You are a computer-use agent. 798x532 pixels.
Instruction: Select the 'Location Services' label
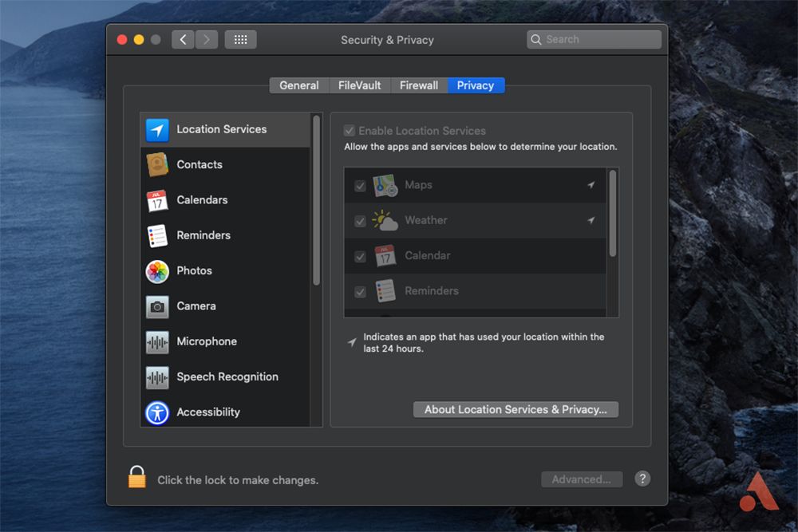[221, 129]
